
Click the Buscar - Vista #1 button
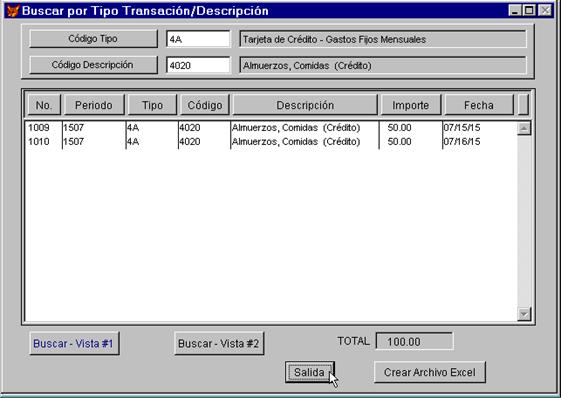[74, 343]
